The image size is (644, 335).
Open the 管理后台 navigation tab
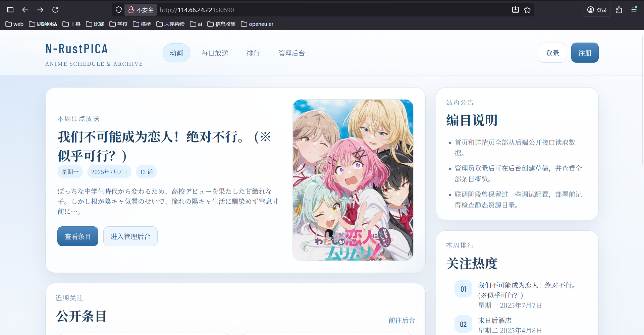click(x=291, y=53)
